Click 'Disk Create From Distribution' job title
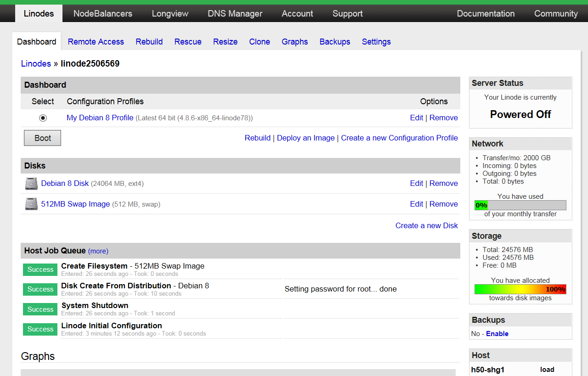 tap(116, 286)
